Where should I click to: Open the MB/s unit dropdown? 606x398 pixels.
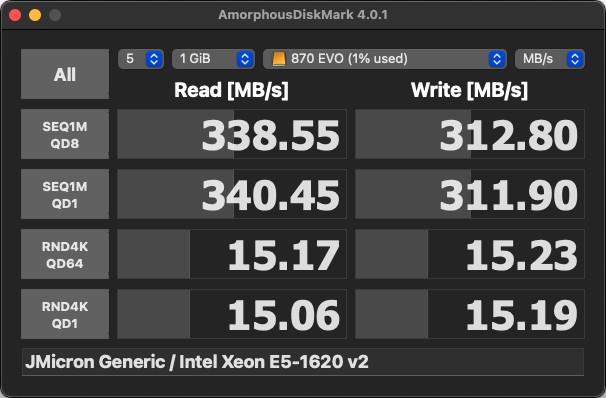point(550,59)
